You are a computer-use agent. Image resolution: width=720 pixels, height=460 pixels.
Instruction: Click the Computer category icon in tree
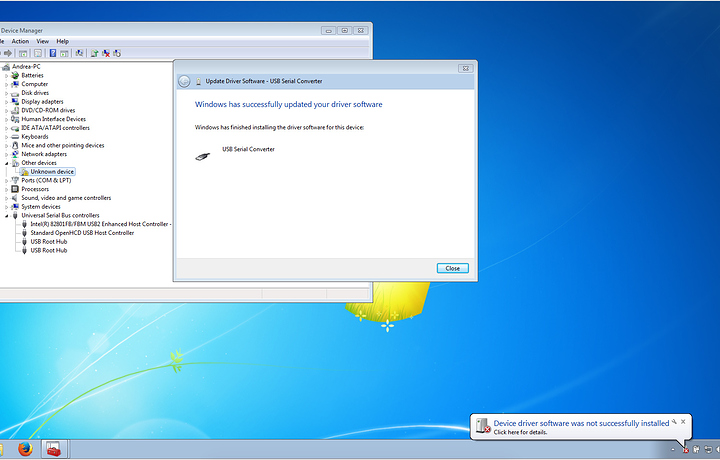15,84
